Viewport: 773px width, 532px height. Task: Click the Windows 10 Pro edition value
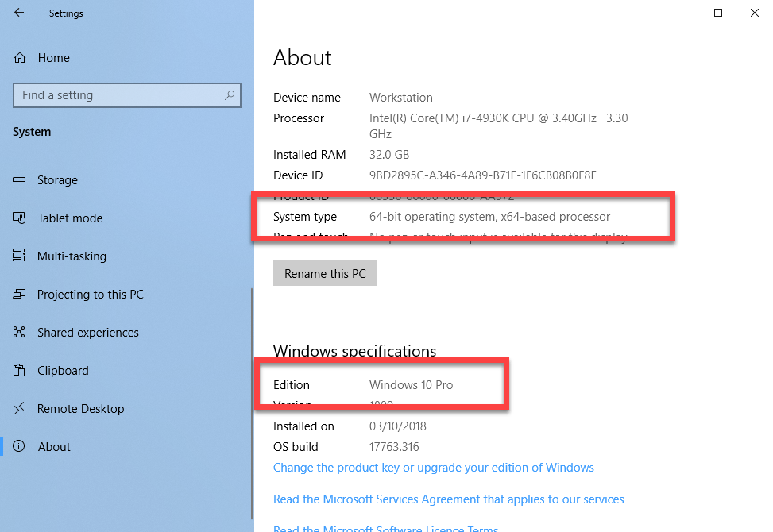pyautogui.click(x=412, y=385)
